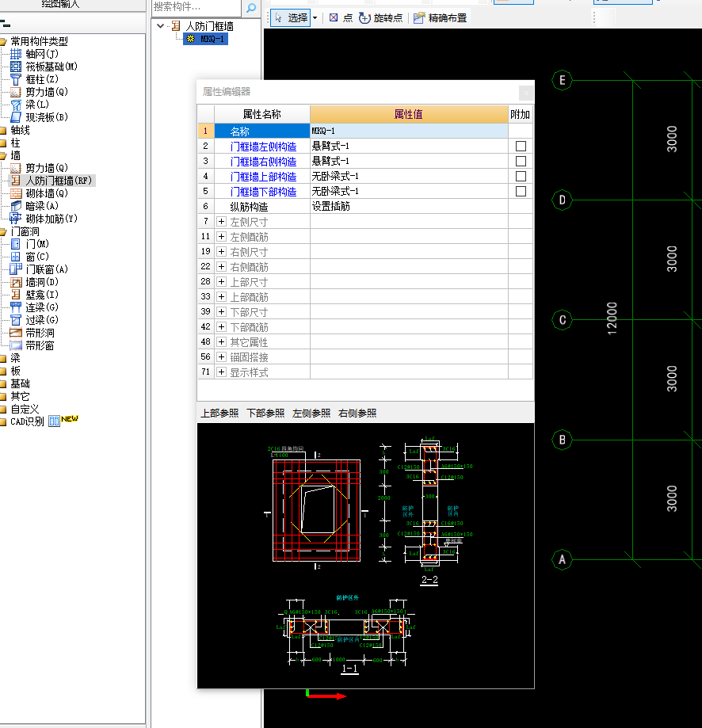702x728 pixels.
Task: Activate the 精确布置 precise placement tool
Action: coord(441,17)
